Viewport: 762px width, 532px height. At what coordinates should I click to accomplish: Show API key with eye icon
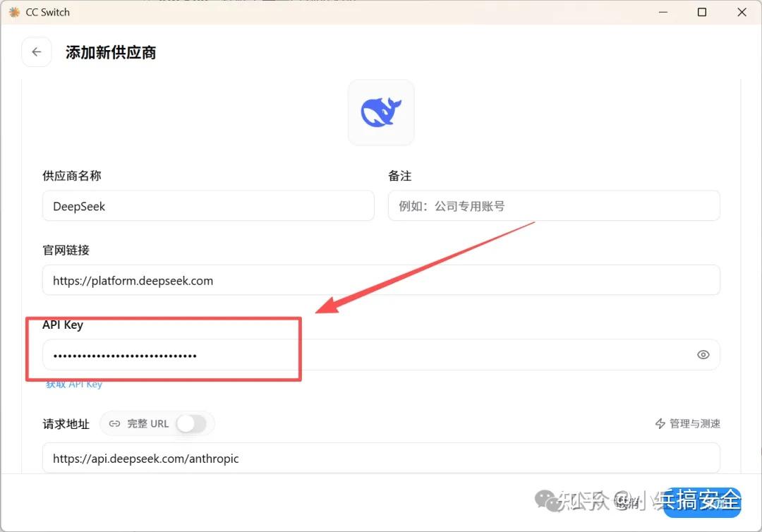tap(703, 355)
